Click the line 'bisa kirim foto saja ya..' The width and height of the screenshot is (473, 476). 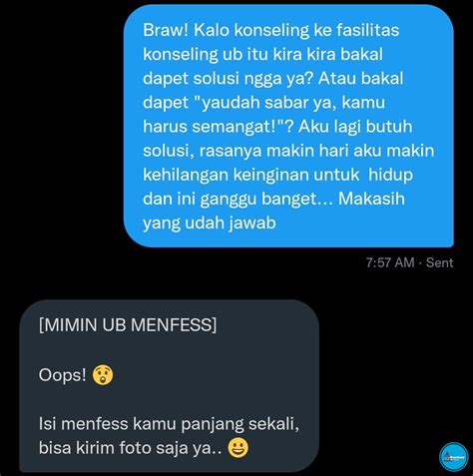click(131, 448)
